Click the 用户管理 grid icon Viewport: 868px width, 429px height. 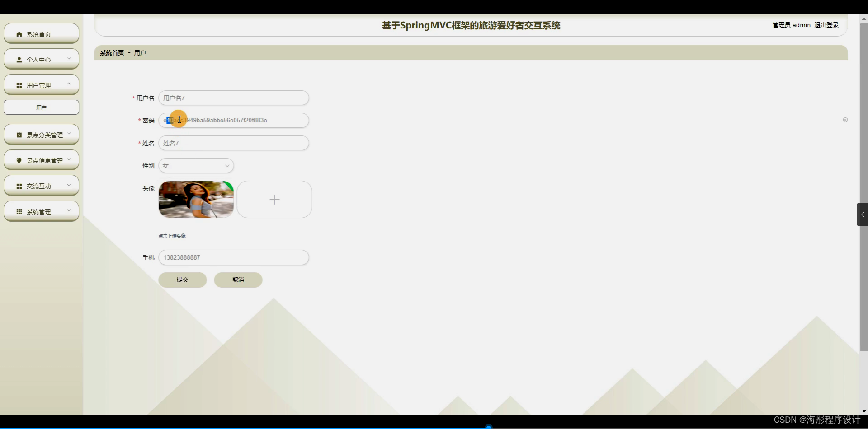coord(19,85)
